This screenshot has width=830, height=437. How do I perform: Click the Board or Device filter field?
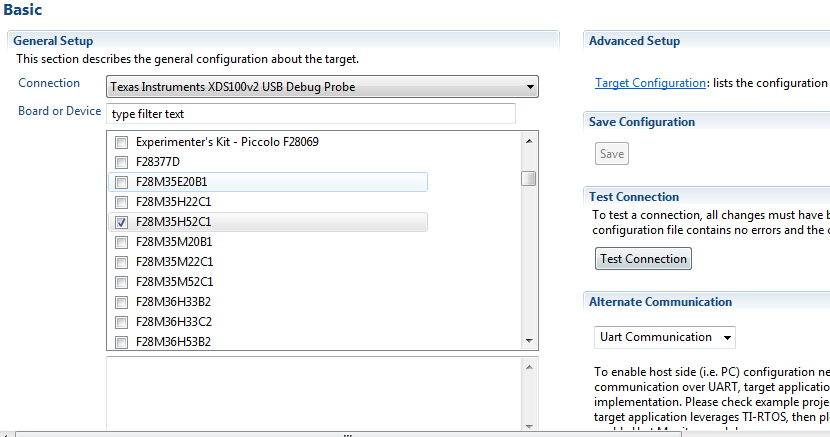tap(310, 114)
